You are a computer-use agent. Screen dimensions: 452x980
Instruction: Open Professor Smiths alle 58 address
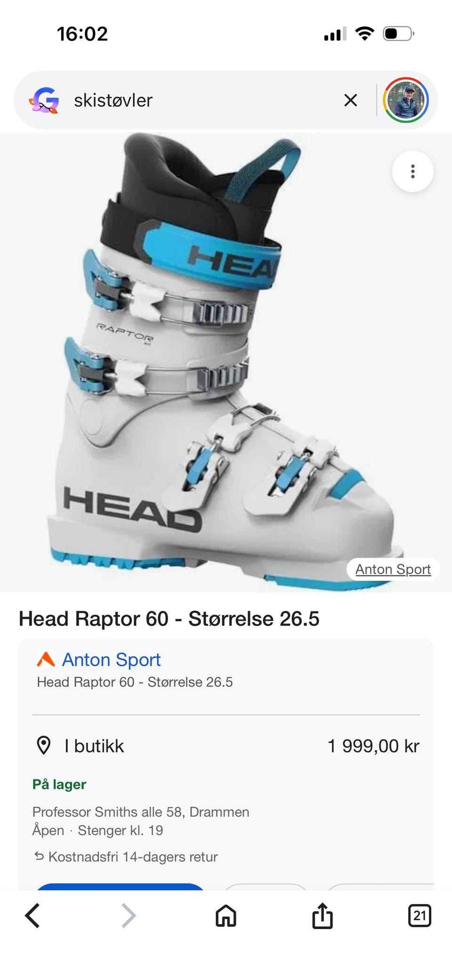141,812
